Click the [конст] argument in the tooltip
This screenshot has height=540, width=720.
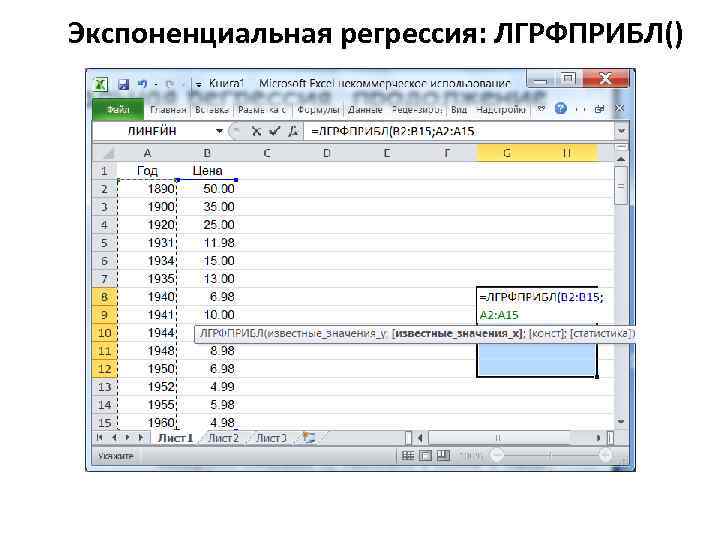(x=546, y=333)
